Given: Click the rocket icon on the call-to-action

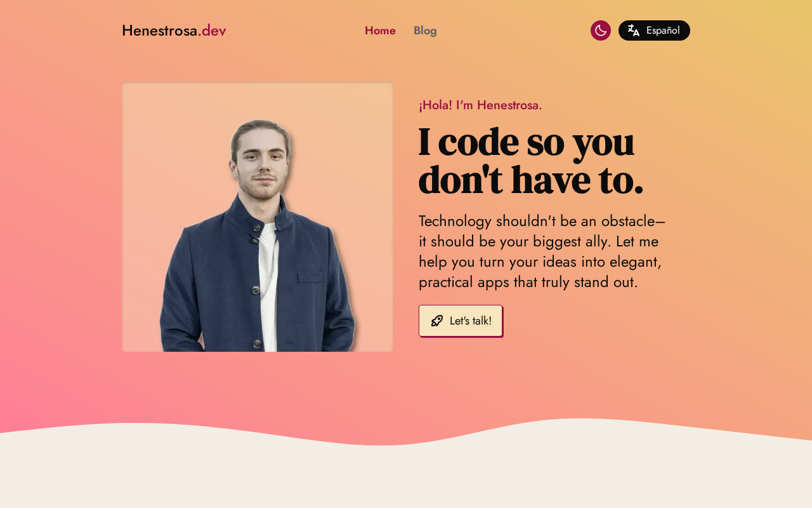Looking at the screenshot, I should 436,321.
